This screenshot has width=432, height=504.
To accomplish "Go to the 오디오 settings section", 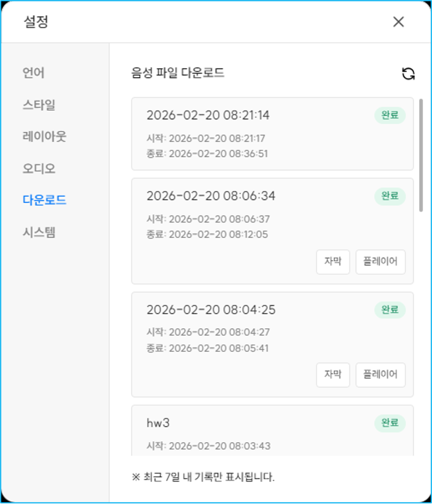I will [39, 169].
